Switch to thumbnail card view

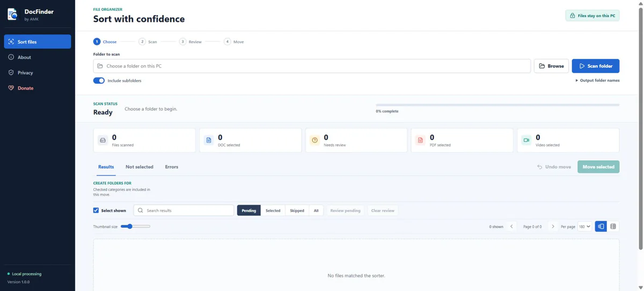coord(601,227)
